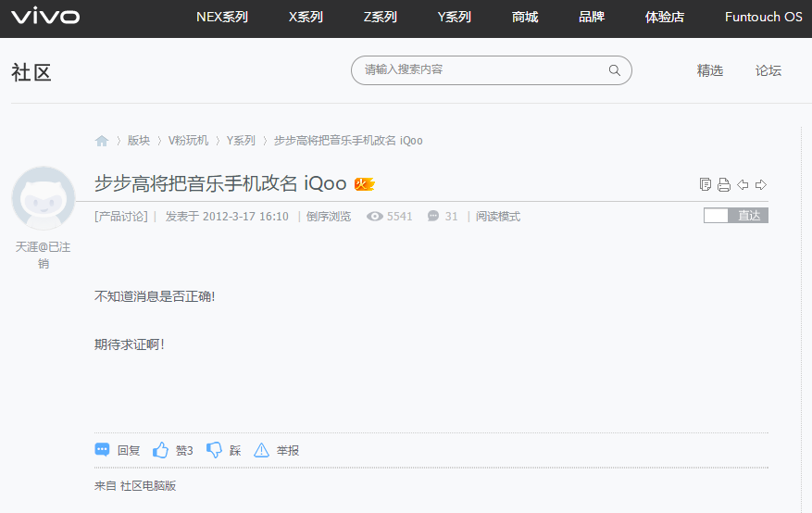Open 天涯@已注销 user profile
Screen dimensions: 812x513
click(43, 256)
